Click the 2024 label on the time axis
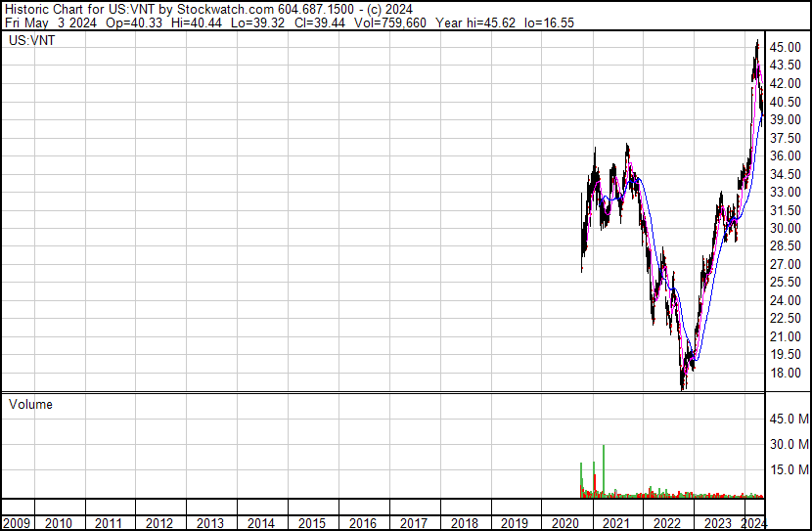This screenshot has height=531, width=812. tap(754, 523)
